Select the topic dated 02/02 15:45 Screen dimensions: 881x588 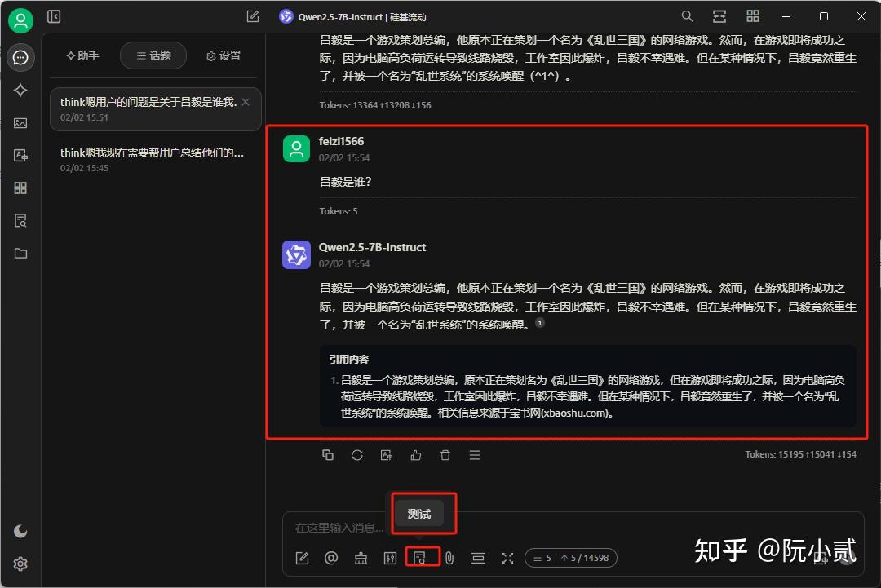tap(156, 160)
